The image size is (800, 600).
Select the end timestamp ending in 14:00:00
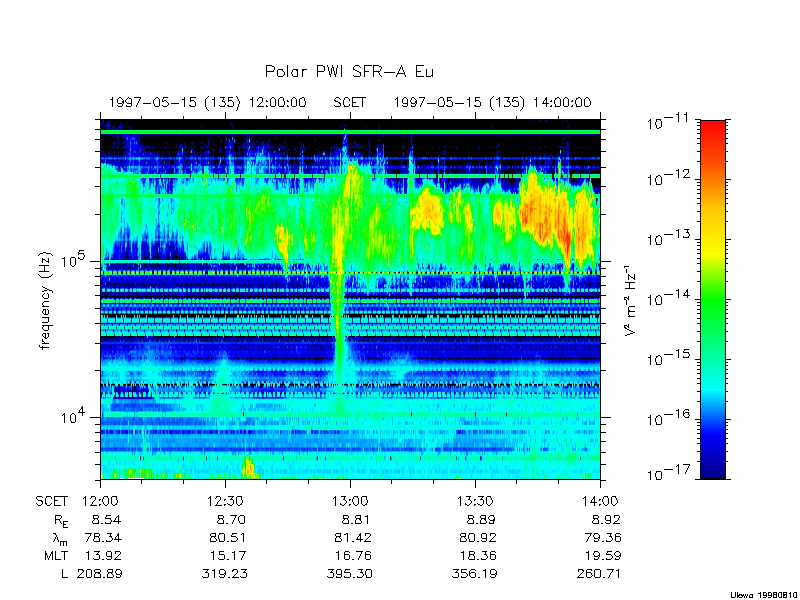click(492, 102)
